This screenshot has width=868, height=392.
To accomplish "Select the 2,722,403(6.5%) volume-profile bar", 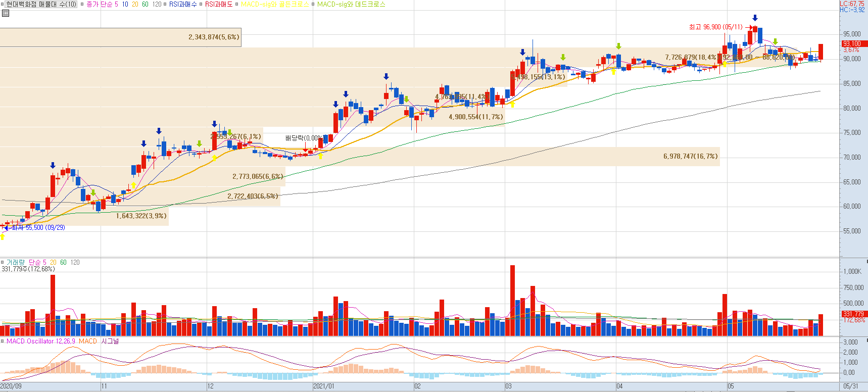I will click(x=140, y=196).
